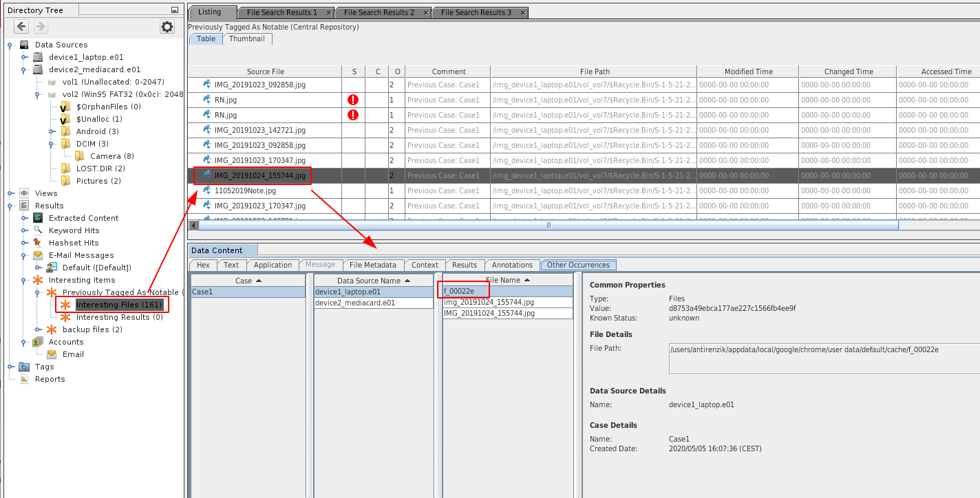This screenshot has width=980, height=498.
Task: Click the Camera folder icon
Action: tap(79, 156)
